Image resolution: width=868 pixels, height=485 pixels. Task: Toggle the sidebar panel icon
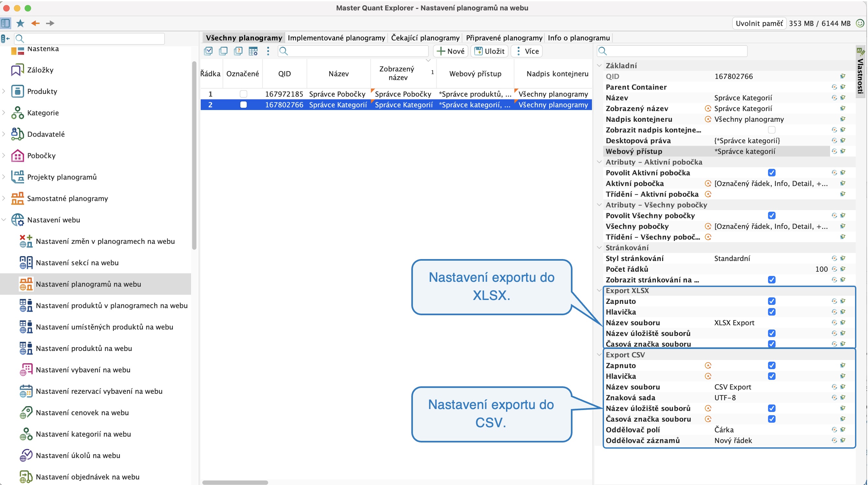pos(6,23)
